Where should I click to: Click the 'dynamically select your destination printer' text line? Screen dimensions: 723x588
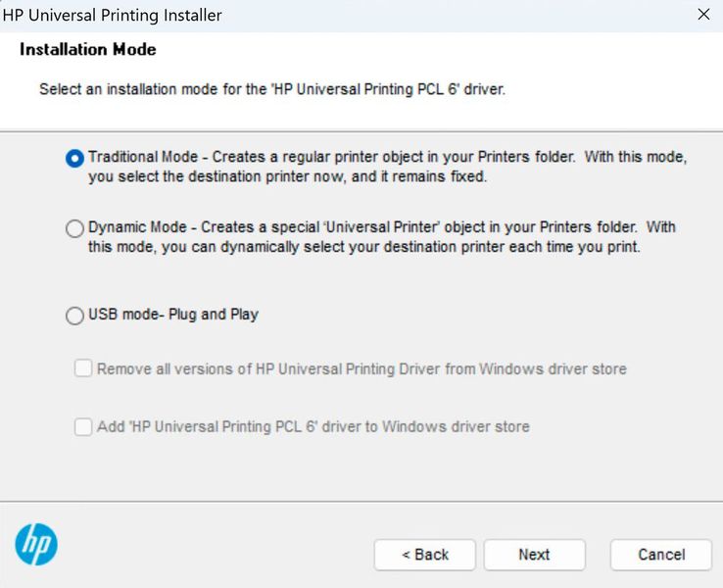pyautogui.click(x=363, y=247)
